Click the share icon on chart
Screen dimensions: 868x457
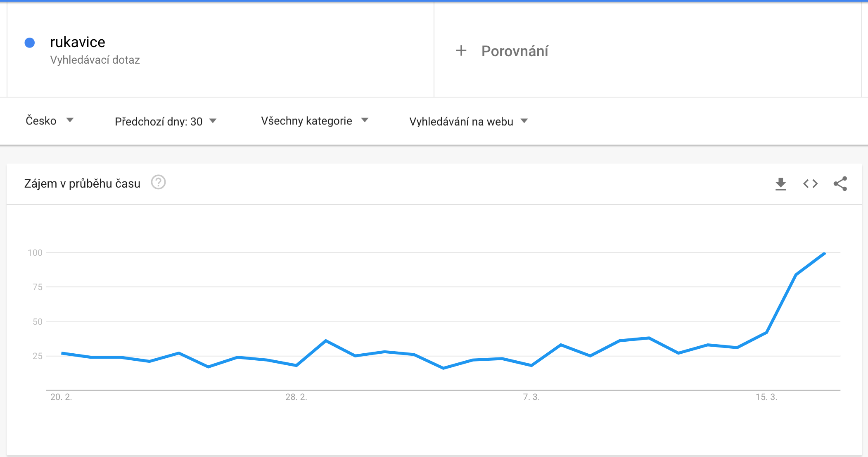pyautogui.click(x=840, y=183)
